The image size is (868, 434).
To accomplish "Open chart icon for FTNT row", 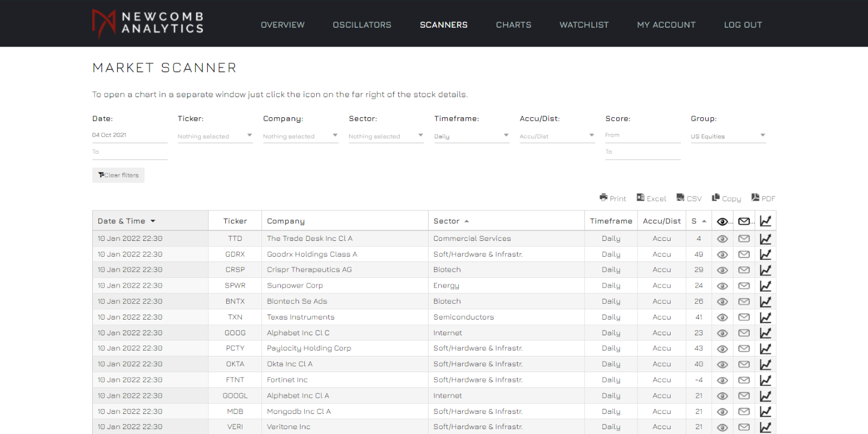I will click(x=765, y=380).
